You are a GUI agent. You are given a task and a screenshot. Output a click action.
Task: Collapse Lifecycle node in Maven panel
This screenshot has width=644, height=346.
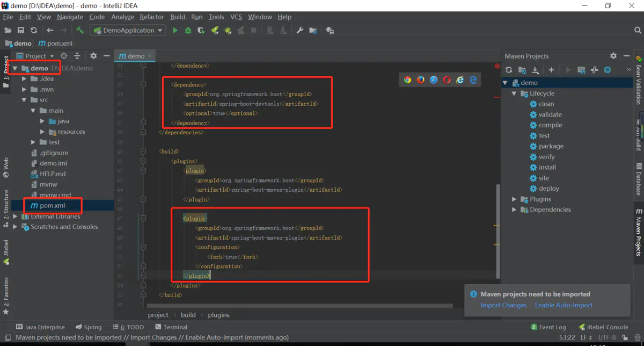pyautogui.click(x=514, y=93)
